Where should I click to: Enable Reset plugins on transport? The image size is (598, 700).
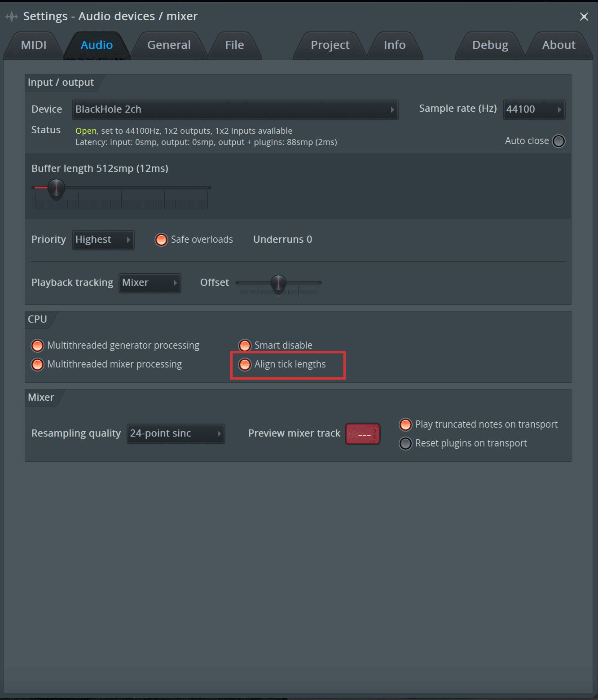click(x=405, y=443)
